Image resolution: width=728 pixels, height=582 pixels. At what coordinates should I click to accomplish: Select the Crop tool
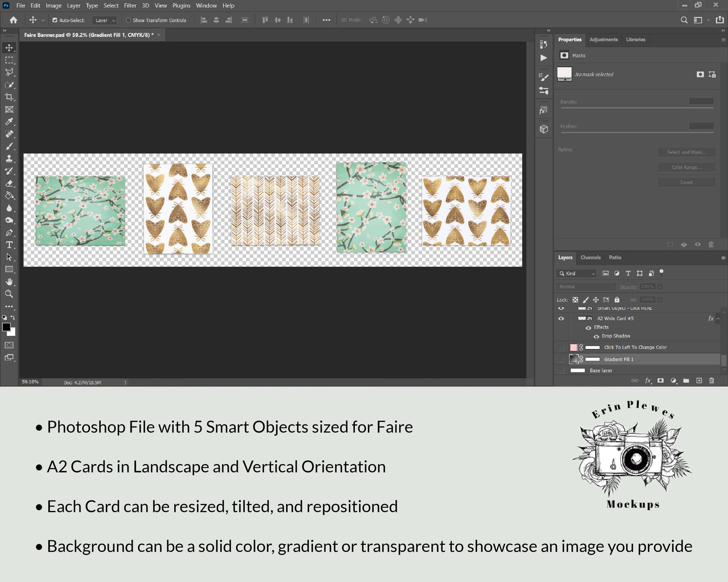(x=9, y=97)
